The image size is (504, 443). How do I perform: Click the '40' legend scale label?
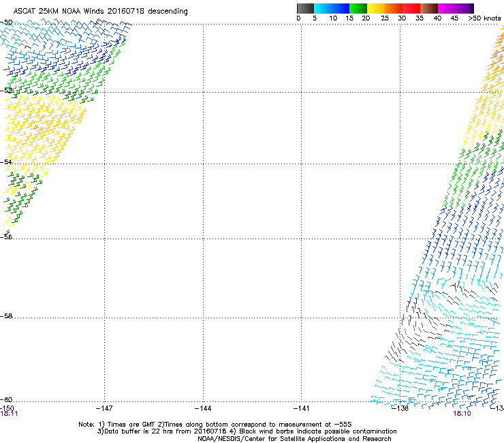tap(437, 18)
